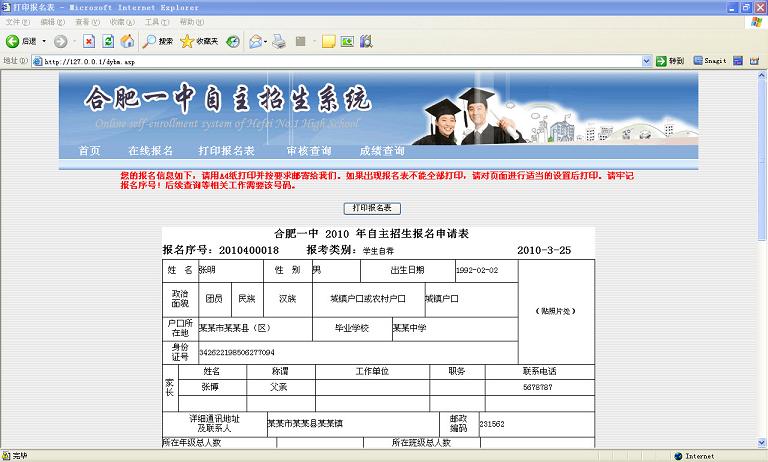Image resolution: width=768 pixels, height=462 pixels.
Task: Open the 工具(T) menu
Action: click(x=156, y=22)
